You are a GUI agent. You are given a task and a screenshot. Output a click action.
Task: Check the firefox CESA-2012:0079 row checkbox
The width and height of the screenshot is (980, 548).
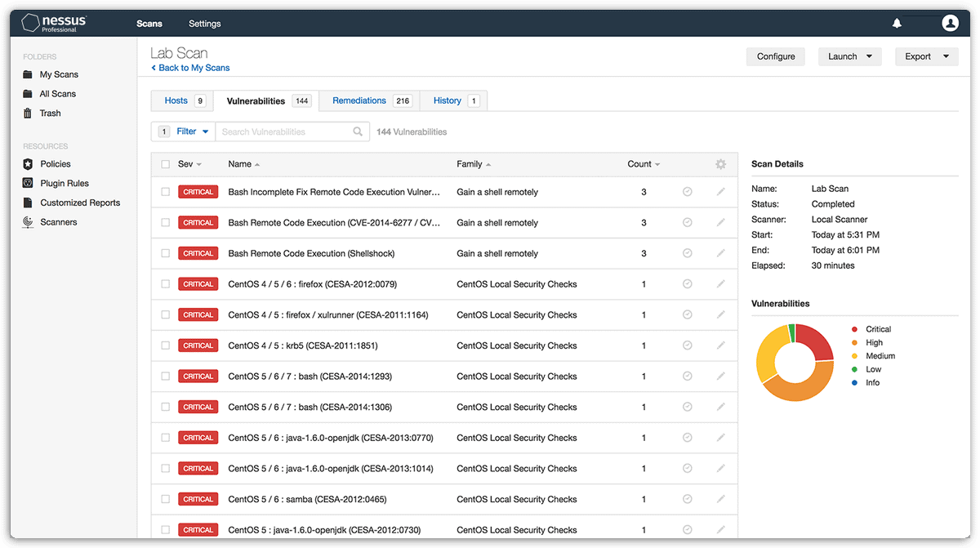tap(166, 284)
